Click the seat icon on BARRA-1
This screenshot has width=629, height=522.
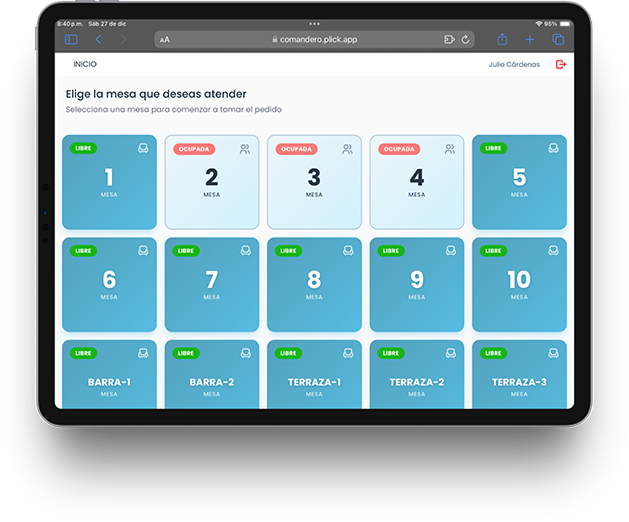143,353
